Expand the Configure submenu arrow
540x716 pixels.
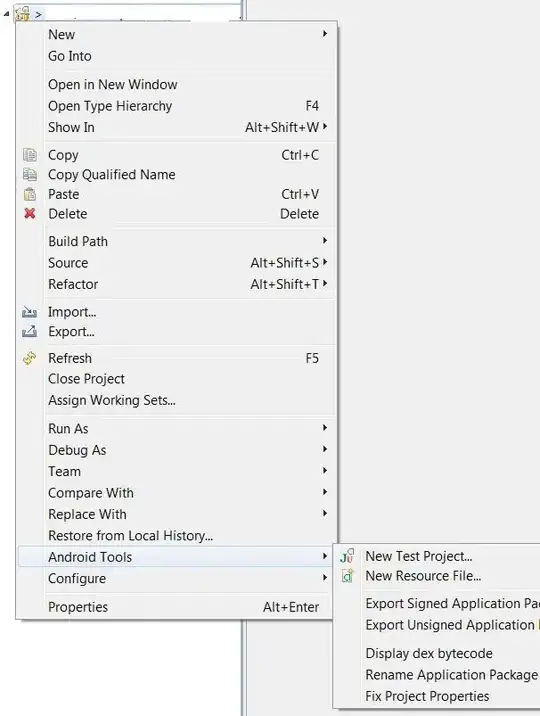click(325, 578)
